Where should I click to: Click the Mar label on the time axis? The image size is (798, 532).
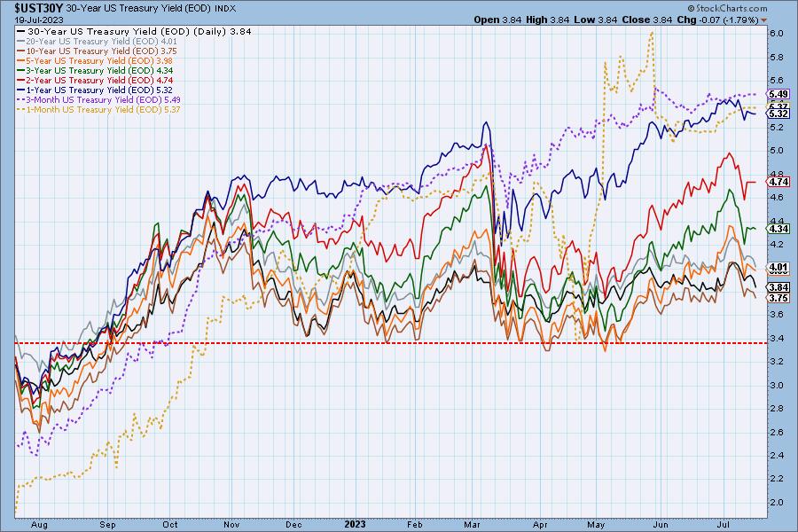(x=473, y=525)
